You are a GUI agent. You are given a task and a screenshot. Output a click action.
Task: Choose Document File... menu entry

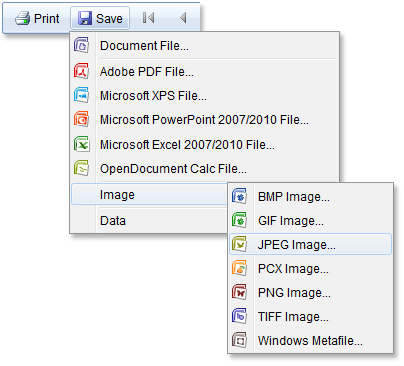point(144,46)
